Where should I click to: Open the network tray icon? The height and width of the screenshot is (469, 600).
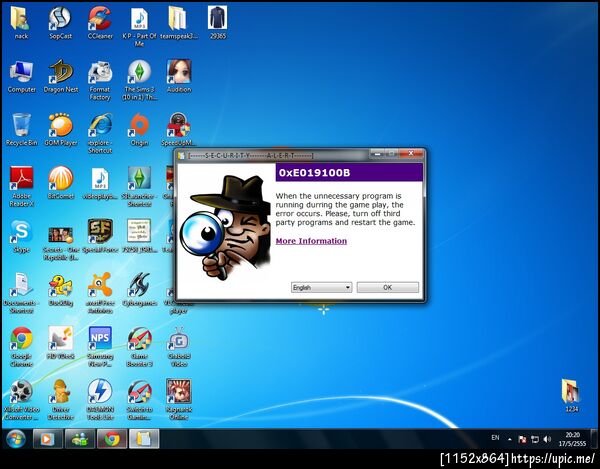coord(535,439)
